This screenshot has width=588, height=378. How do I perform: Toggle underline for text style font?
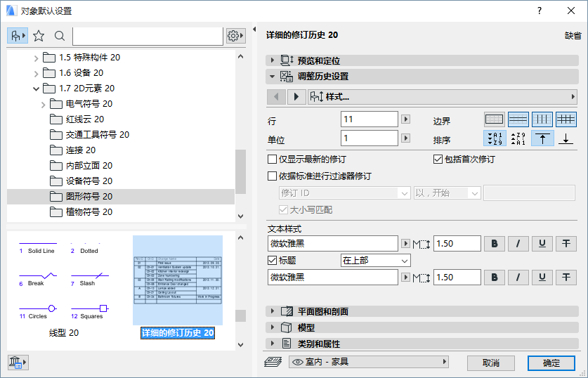(542, 244)
